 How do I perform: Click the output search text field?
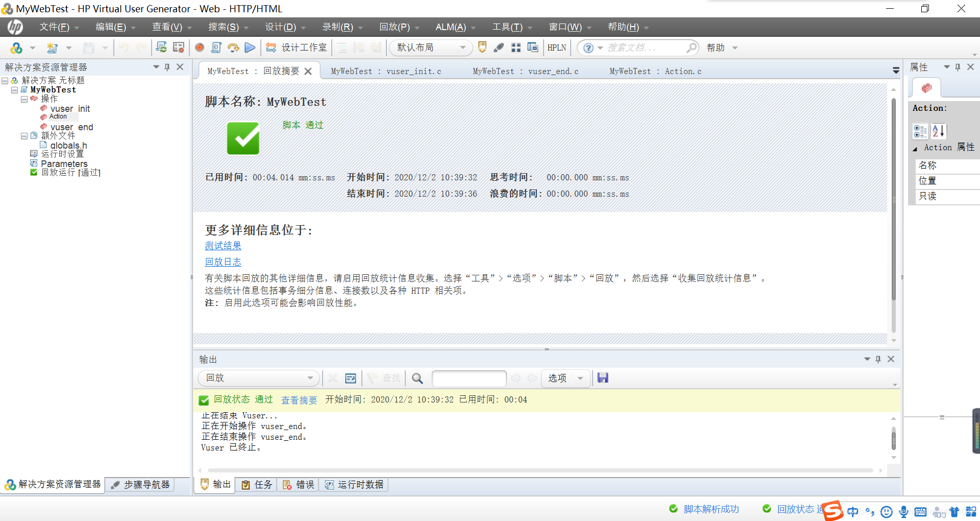[x=469, y=378]
